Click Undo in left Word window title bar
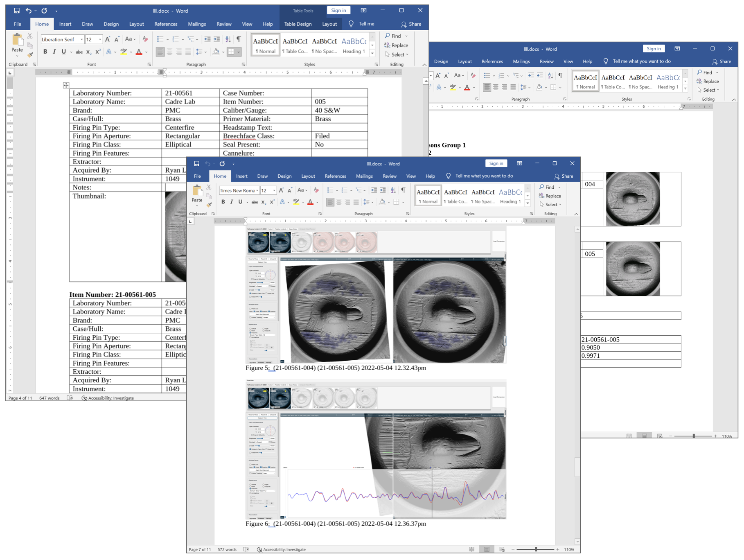The width and height of the screenshot is (744, 560). (28, 11)
